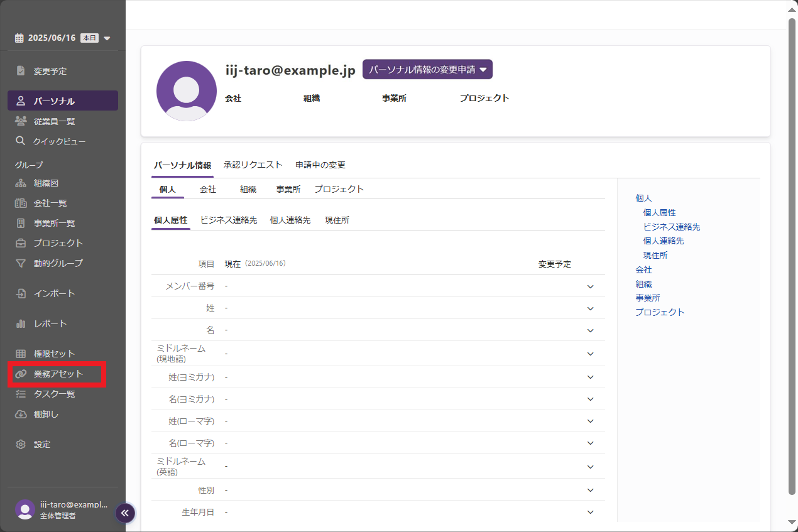Screen dimensions: 798x532
Task: Click the 現住所 link in right navigation
Action: [x=655, y=256]
